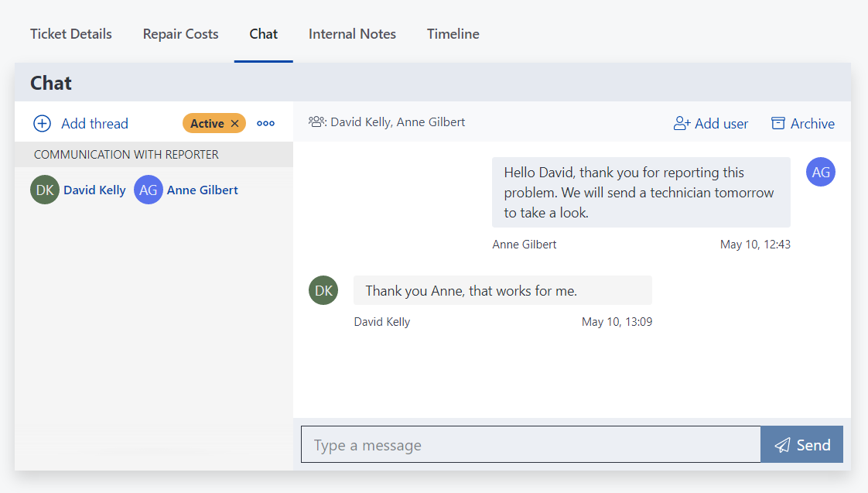Click the participants group icon in chat header
This screenshot has width=868, height=493.
317,122
